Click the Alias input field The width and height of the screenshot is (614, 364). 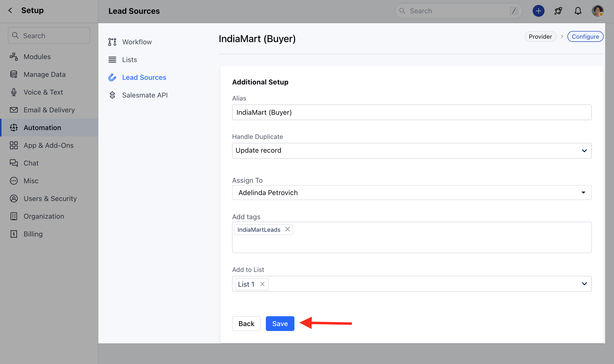(411, 112)
